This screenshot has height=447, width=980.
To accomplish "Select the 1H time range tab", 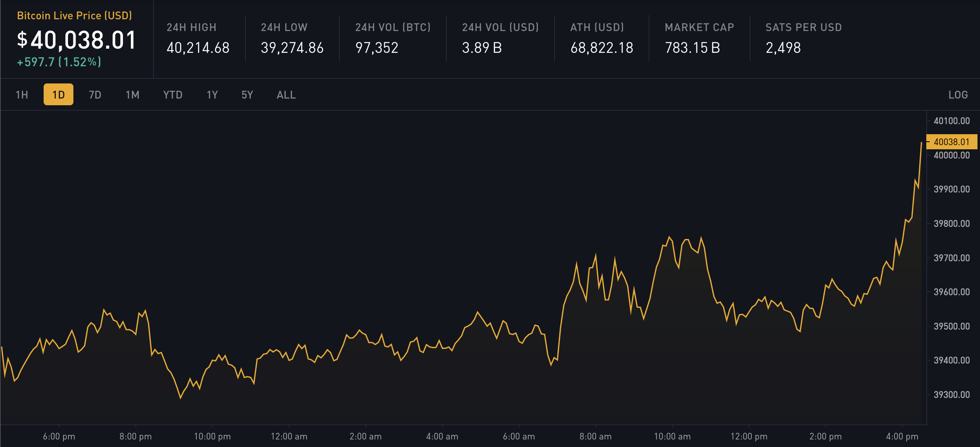I will coord(22,95).
